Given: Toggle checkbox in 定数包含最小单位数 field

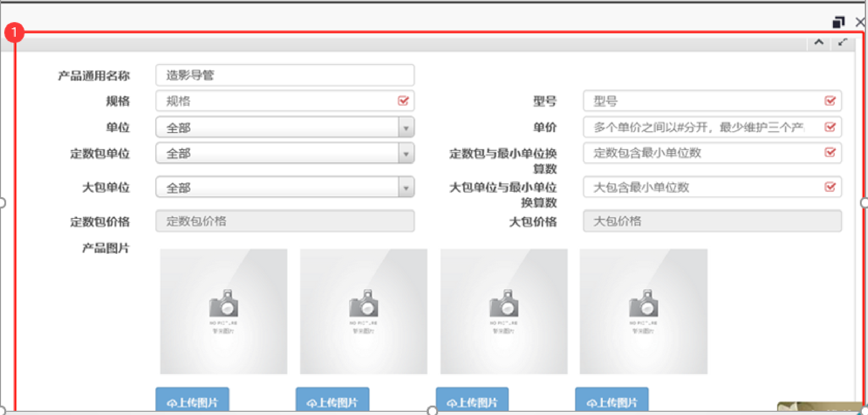Looking at the screenshot, I should (830, 153).
